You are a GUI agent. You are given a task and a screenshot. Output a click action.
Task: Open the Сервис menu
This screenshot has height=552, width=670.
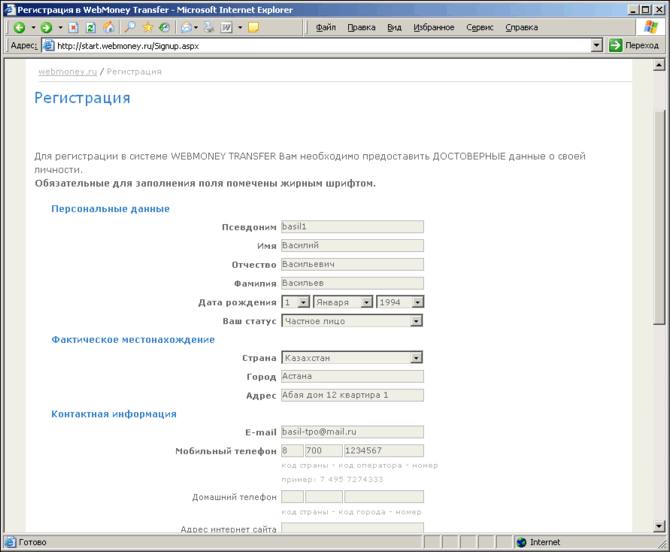click(x=480, y=27)
